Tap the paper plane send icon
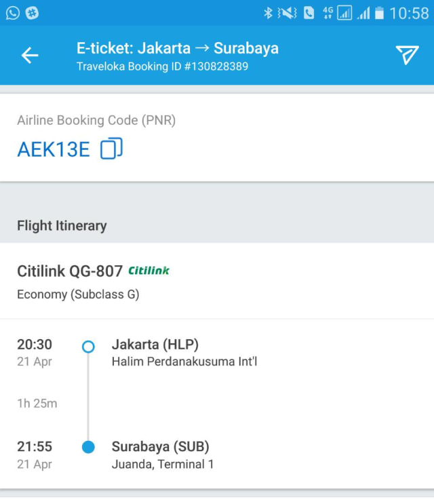 click(x=407, y=55)
